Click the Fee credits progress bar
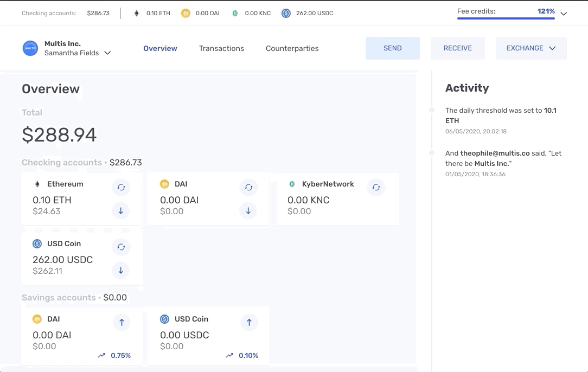Image resolution: width=588 pixels, height=372 pixels. pos(506,18)
